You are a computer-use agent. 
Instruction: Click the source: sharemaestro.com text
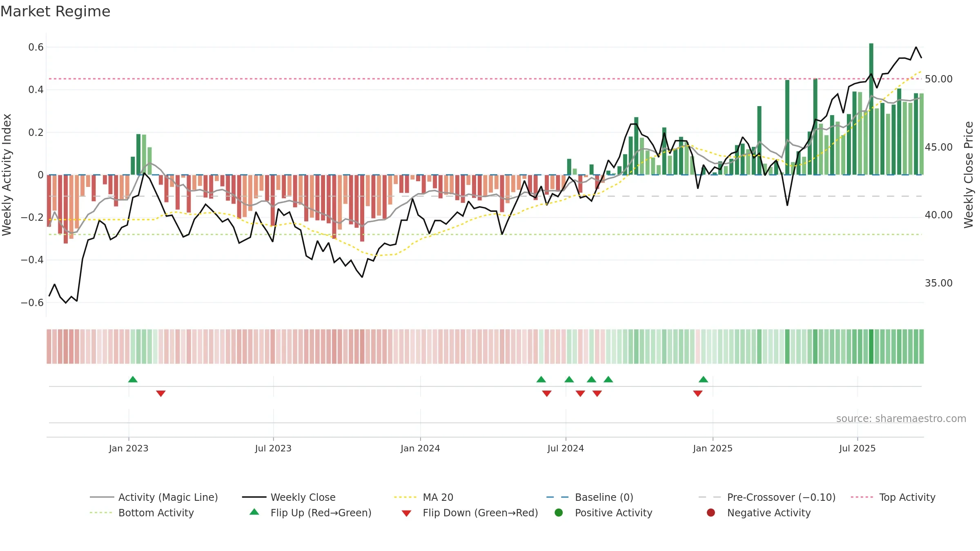point(901,419)
